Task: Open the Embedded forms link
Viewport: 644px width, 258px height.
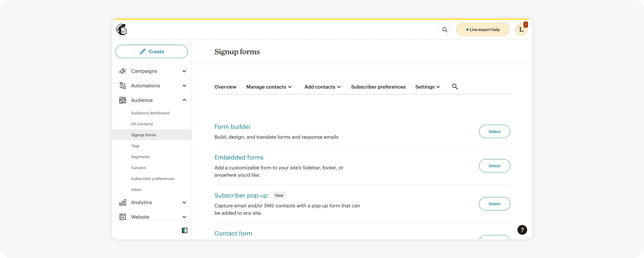Action: coord(239,157)
